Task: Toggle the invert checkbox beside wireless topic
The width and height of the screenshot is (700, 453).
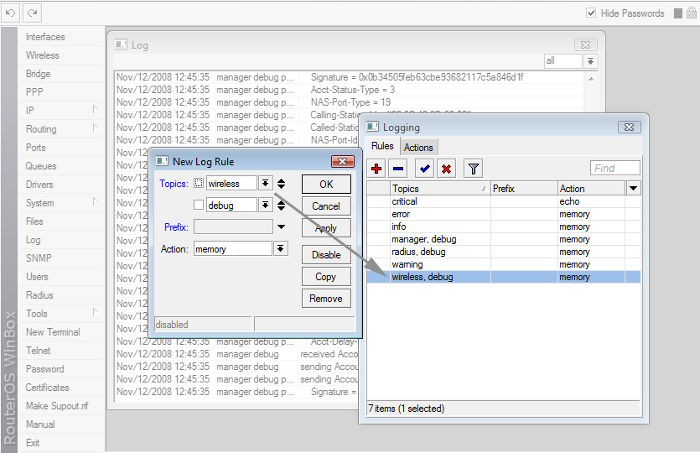Action: click(198, 184)
